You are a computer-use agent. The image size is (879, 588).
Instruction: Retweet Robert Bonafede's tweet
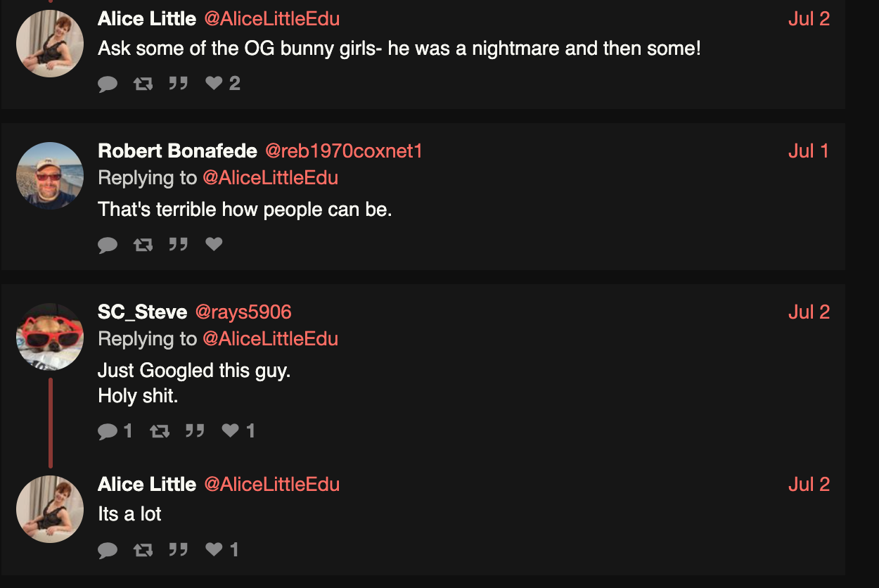(x=143, y=244)
